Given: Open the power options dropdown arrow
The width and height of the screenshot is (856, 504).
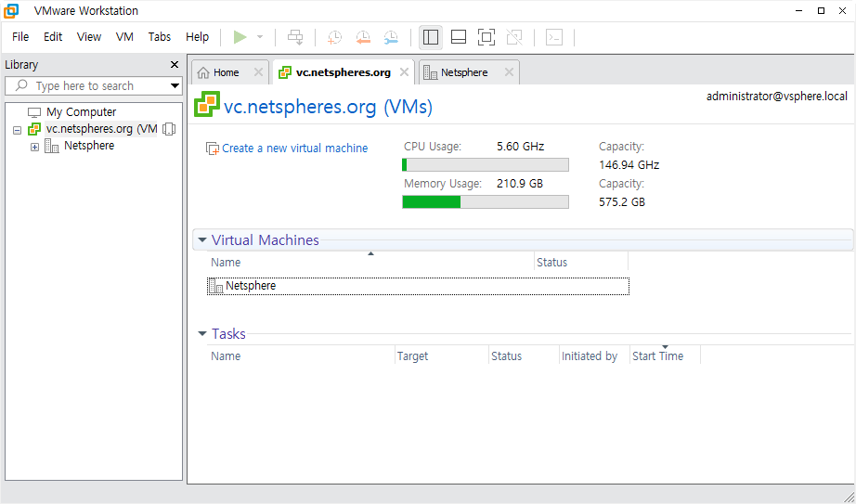Looking at the screenshot, I should pos(260,37).
